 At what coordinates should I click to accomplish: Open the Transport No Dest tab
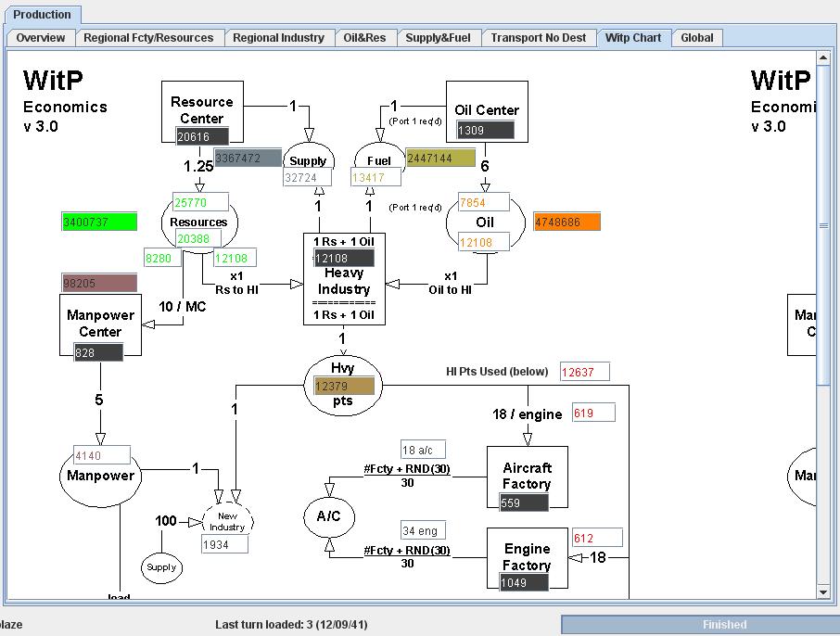539,38
